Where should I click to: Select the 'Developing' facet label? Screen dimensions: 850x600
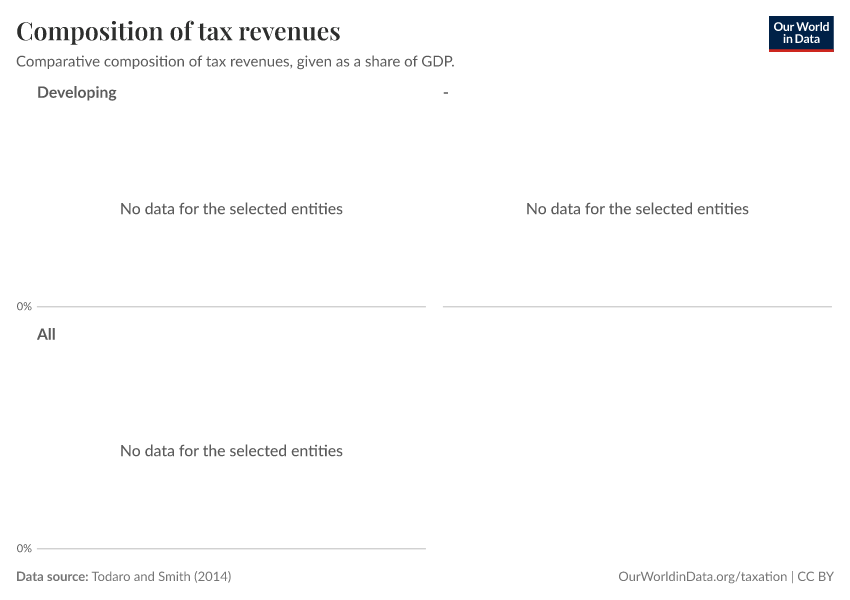(77, 92)
